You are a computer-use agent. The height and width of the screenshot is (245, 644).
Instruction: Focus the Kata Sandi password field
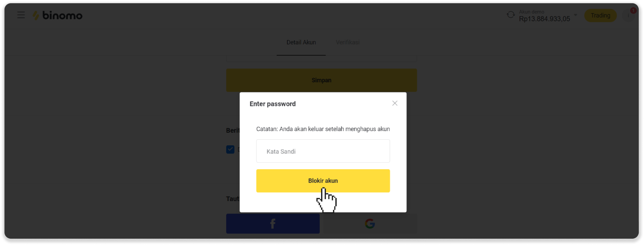coord(323,151)
